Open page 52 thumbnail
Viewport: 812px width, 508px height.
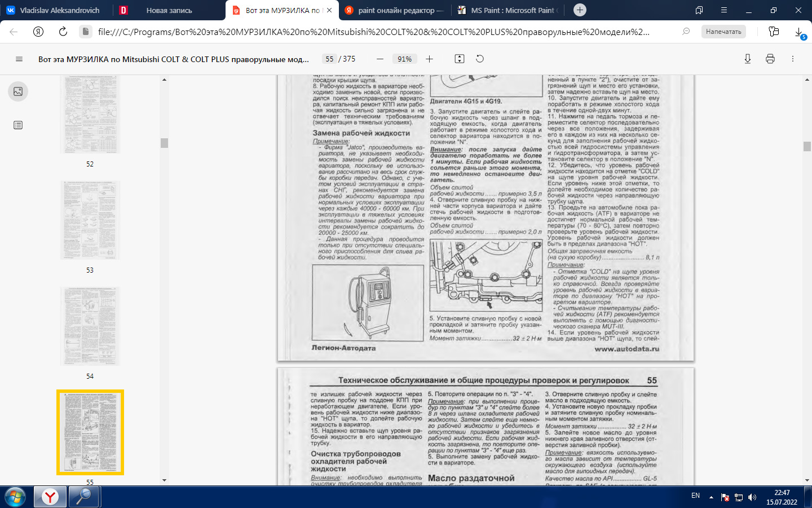point(90,116)
